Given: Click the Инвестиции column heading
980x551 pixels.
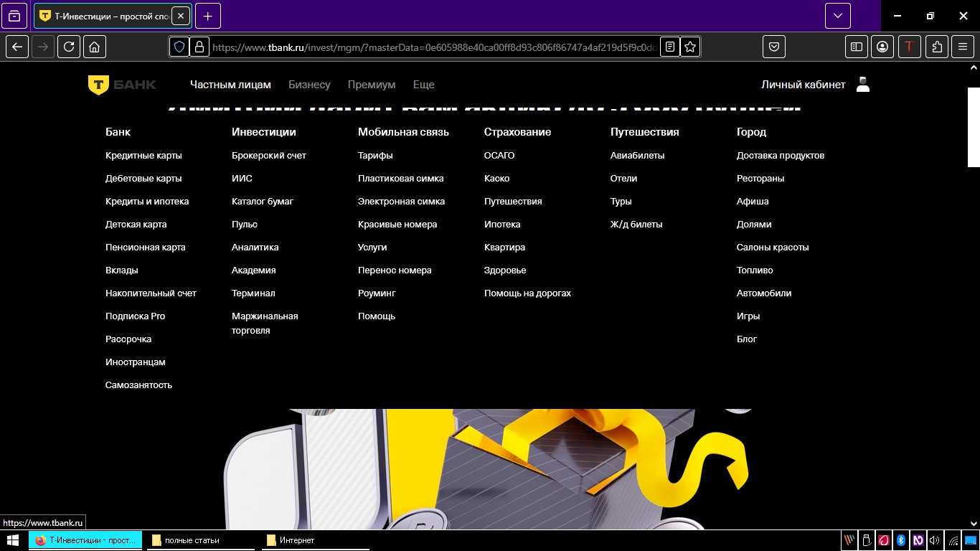Looking at the screenshot, I should (x=264, y=132).
